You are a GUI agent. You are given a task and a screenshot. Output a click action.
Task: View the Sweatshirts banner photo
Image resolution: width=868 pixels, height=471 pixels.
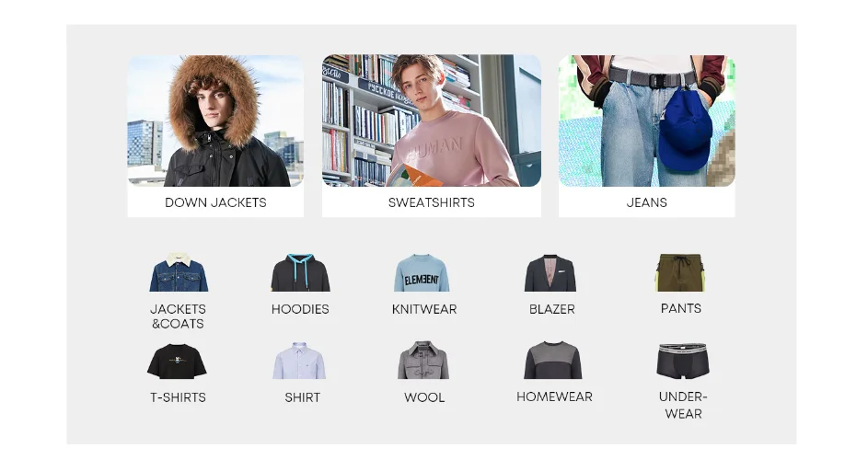tap(432, 121)
